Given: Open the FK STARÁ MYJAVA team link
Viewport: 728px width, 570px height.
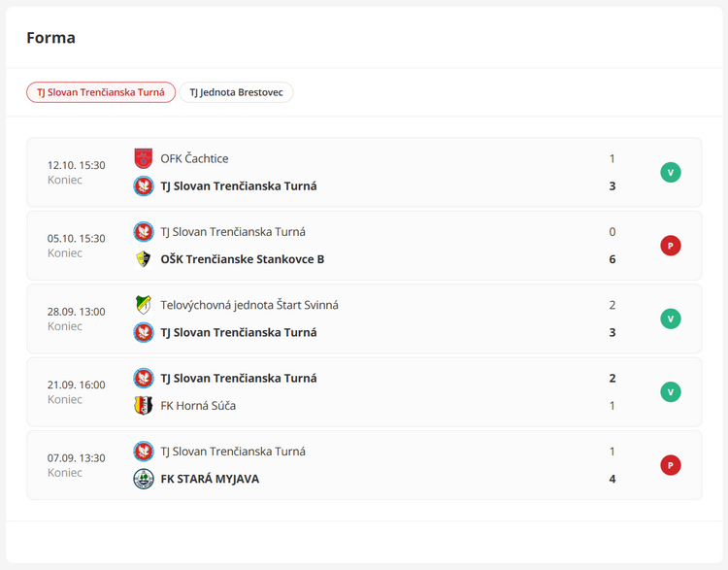Looking at the screenshot, I should (210, 479).
